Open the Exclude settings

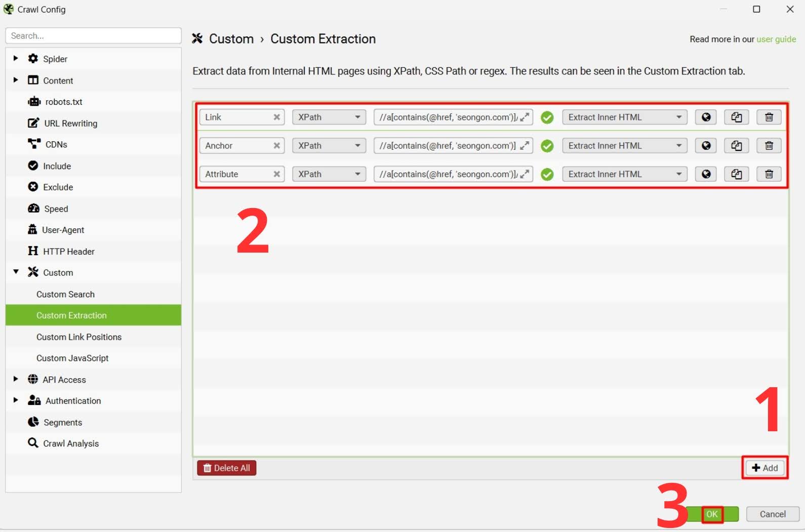(x=93, y=187)
